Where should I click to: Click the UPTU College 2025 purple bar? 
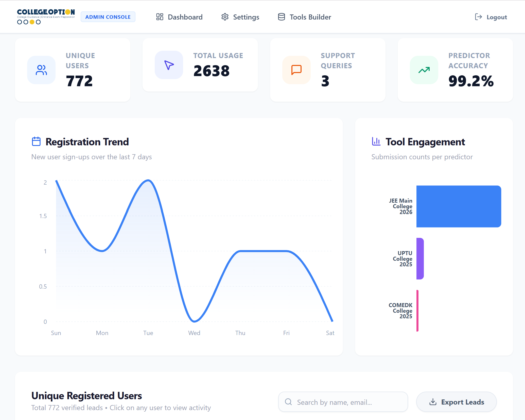[420, 259]
